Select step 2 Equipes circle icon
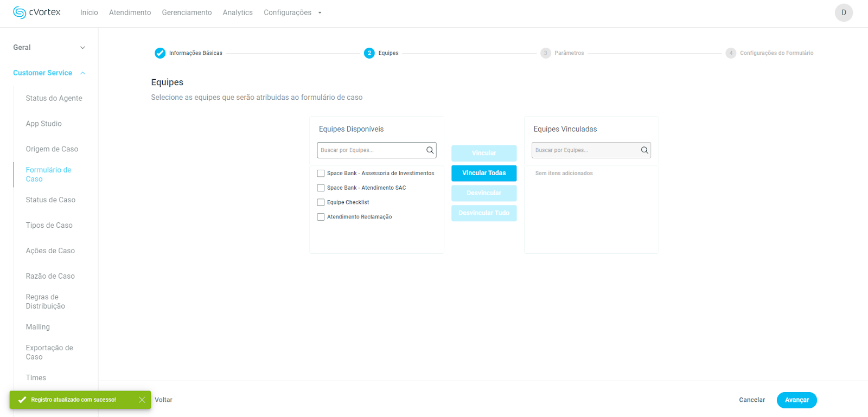The height and width of the screenshot is (417, 868). tap(369, 53)
